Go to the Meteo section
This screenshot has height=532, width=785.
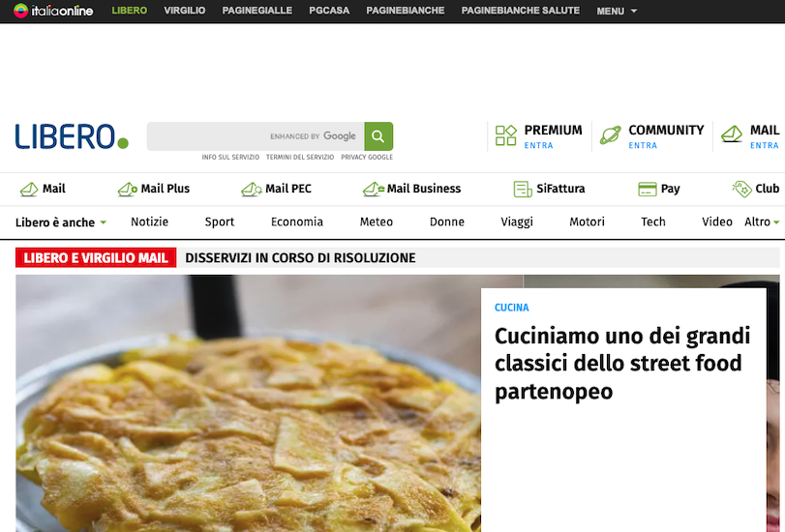pos(377,222)
